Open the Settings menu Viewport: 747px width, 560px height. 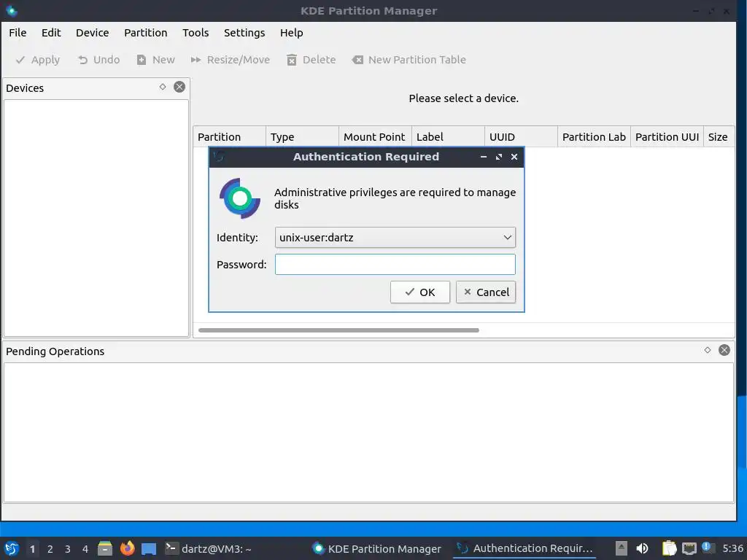(x=244, y=33)
